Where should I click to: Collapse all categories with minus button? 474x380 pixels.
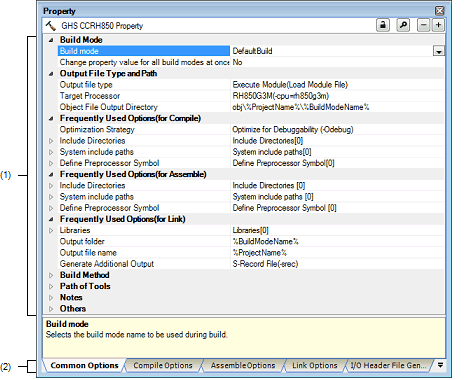(x=423, y=25)
